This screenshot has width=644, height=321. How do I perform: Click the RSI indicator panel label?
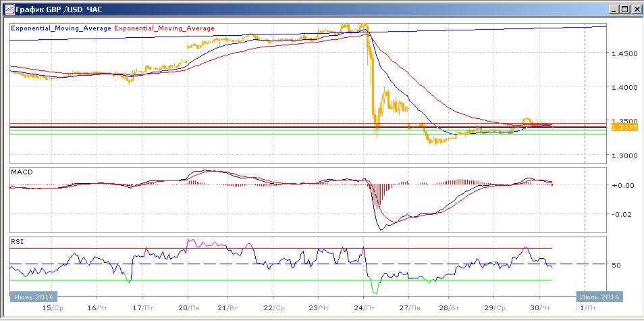coord(18,241)
